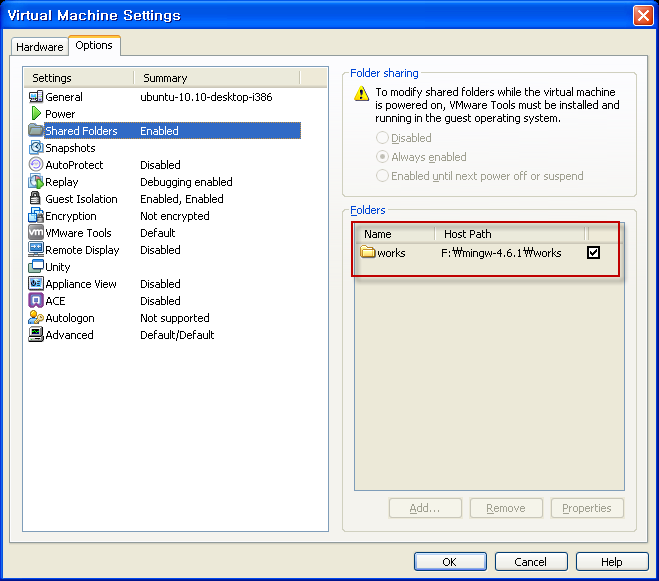Select the Unity setting label

click(58, 267)
